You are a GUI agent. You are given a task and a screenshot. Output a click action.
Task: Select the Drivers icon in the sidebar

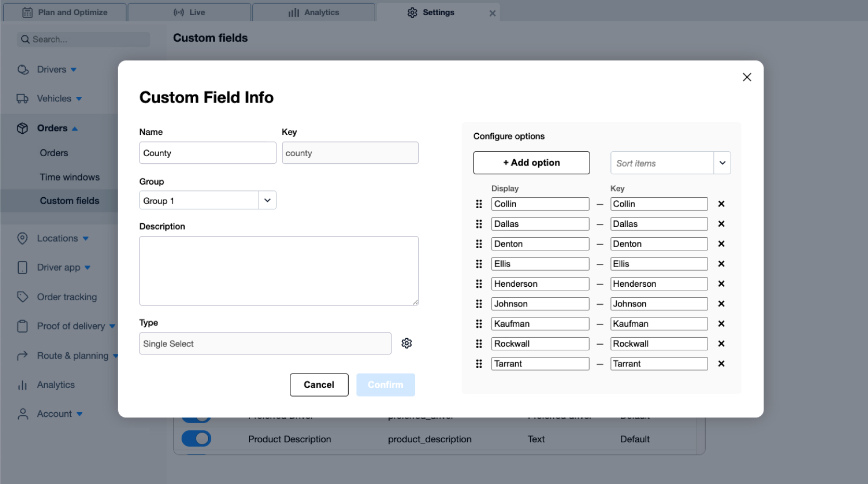pyautogui.click(x=23, y=69)
